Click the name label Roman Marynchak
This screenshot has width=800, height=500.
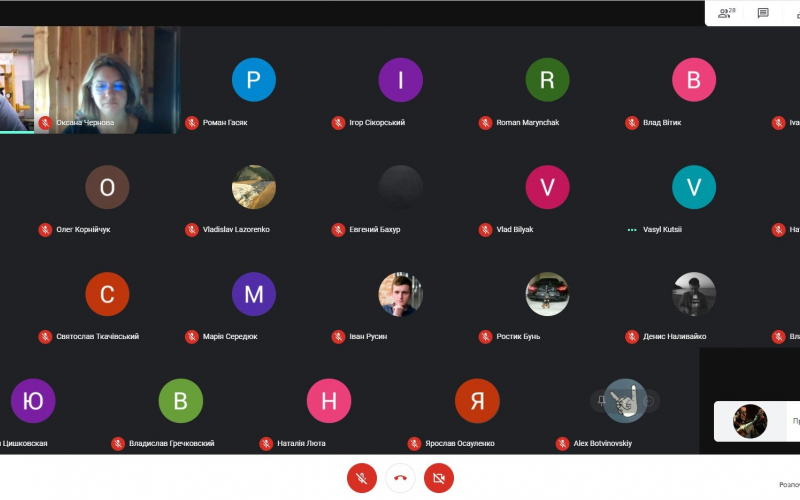(528, 122)
